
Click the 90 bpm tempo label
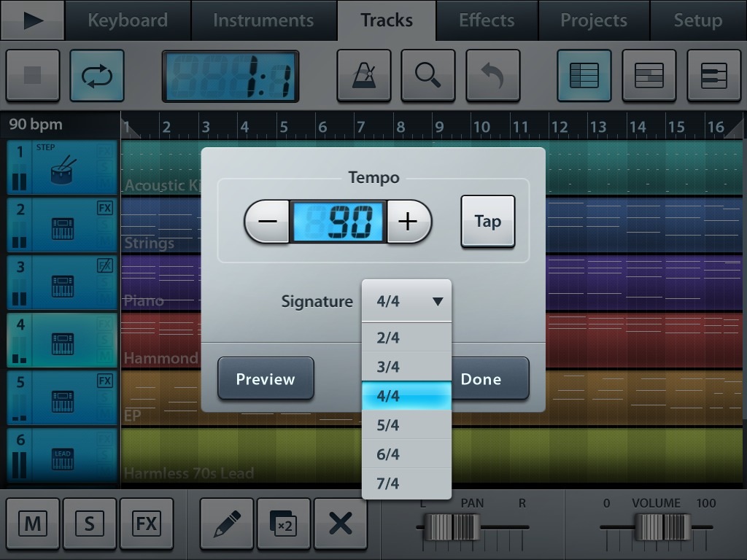pyautogui.click(x=36, y=124)
